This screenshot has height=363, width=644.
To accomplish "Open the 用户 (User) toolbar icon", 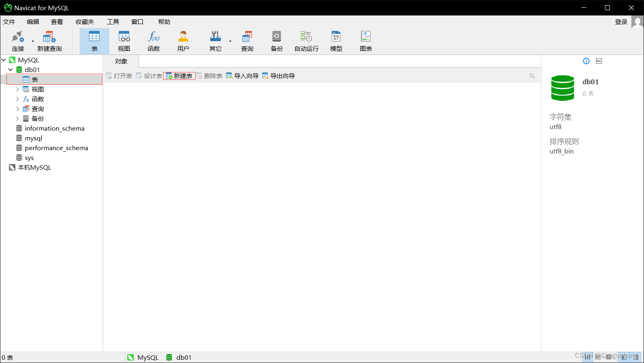I will [x=183, y=41].
